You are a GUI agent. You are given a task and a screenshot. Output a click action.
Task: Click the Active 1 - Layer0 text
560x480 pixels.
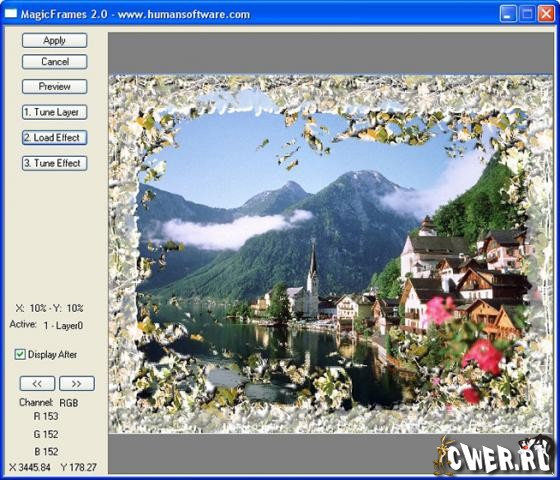click(46, 325)
